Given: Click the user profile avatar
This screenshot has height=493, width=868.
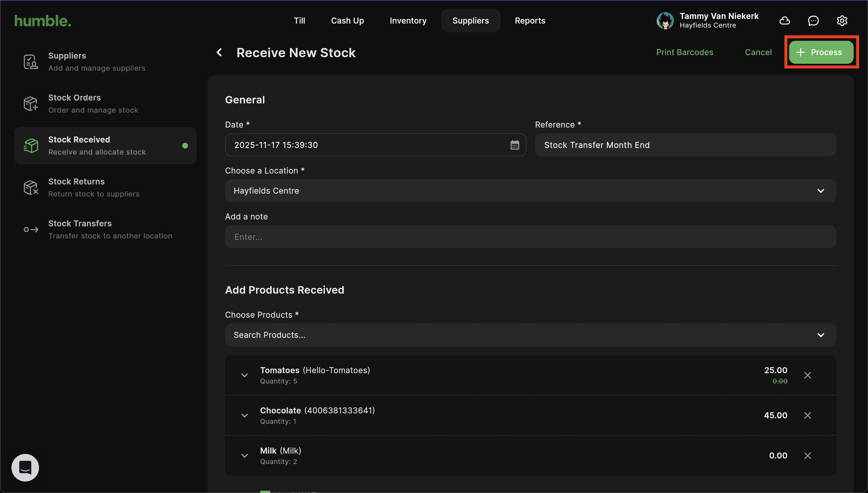Looking at the screenshot, I should tap(665, 21).
